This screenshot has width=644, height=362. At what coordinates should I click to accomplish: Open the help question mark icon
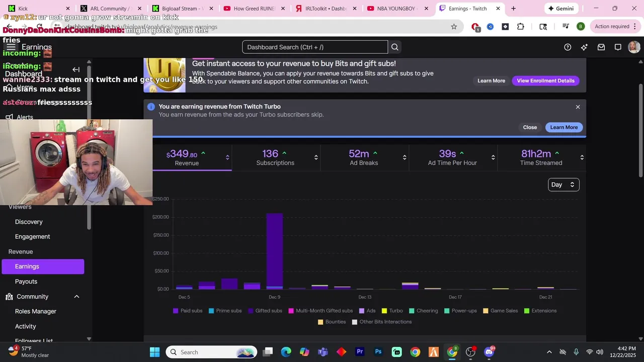[568, 47]
